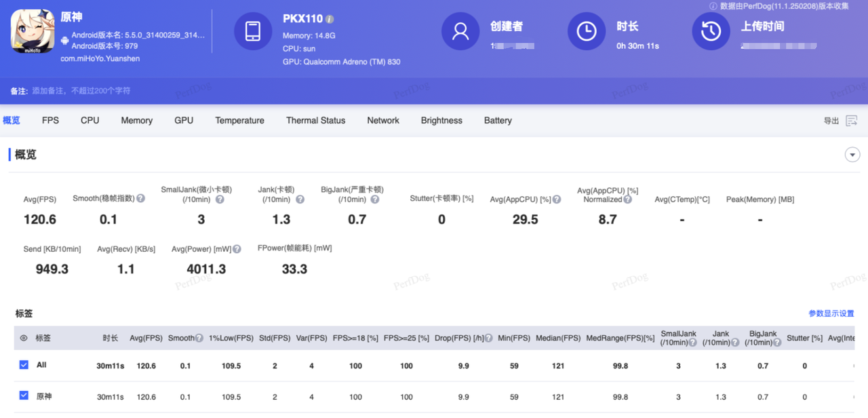Open the Memory tab

click(136, 121)
